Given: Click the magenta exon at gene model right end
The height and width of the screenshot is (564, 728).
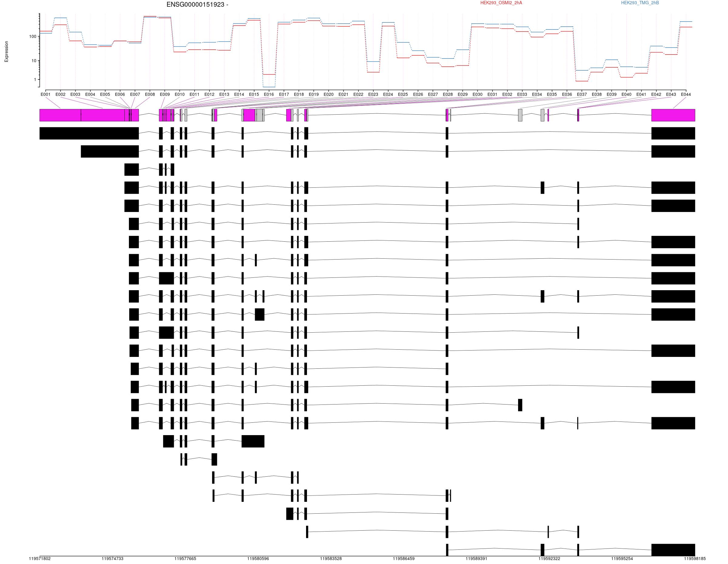Looking at the screenshot, I should click(x=673, y=115).
